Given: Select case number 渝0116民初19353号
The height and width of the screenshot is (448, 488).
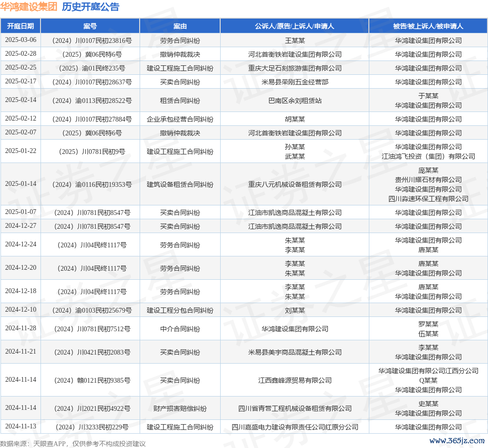Looking at the screenshot, I should point(92,184).
